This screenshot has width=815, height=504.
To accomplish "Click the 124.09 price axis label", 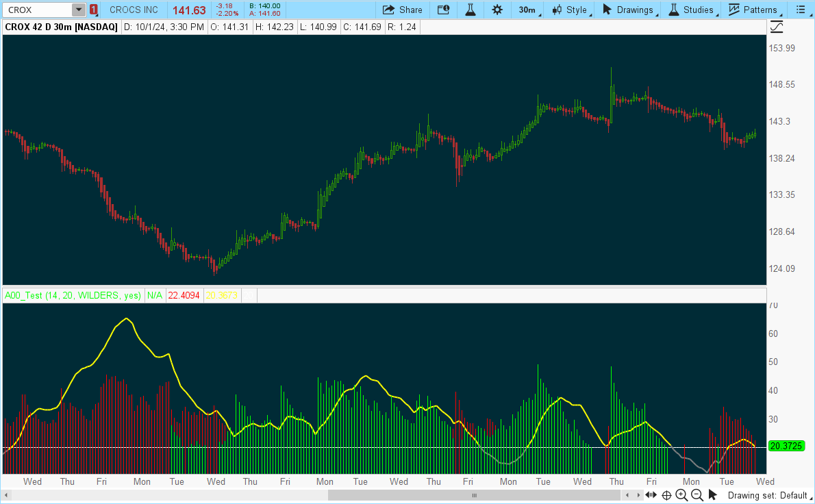I will pos(781,268).
